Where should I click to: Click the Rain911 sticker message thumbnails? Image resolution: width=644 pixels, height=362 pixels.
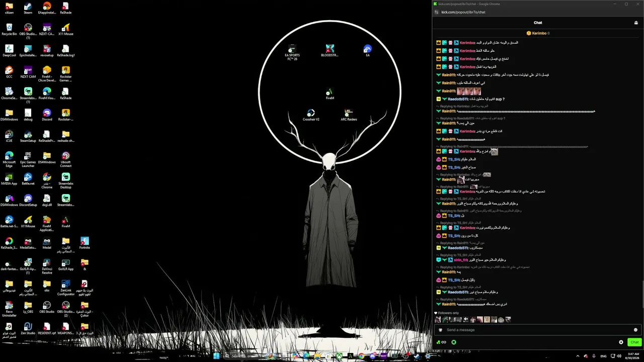pyautogui.click(x=469, y=92)
